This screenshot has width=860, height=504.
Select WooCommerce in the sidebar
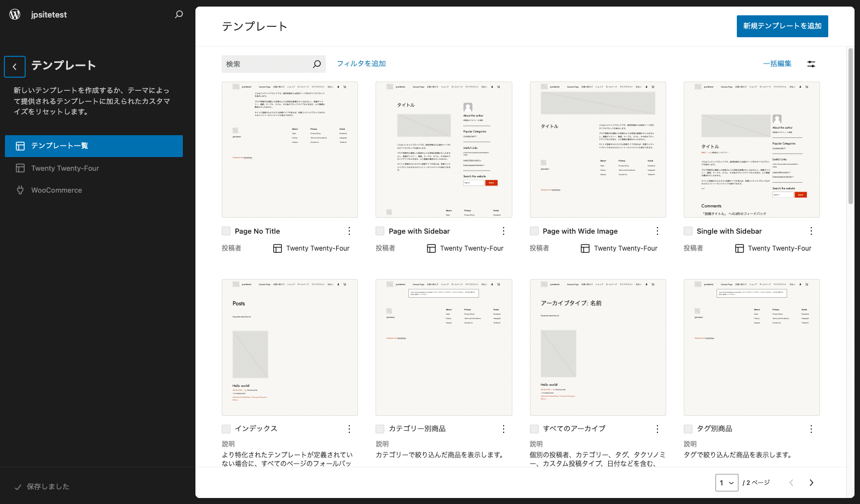click(x=94, y=190)
